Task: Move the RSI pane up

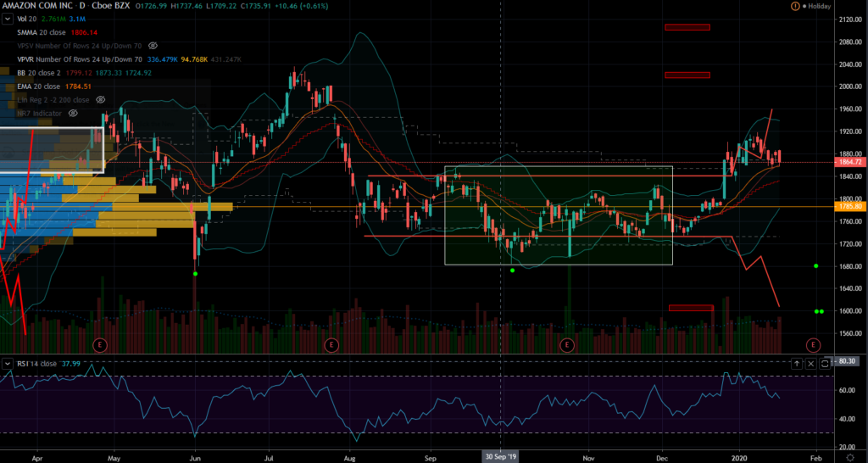Action: coord(797,363)
